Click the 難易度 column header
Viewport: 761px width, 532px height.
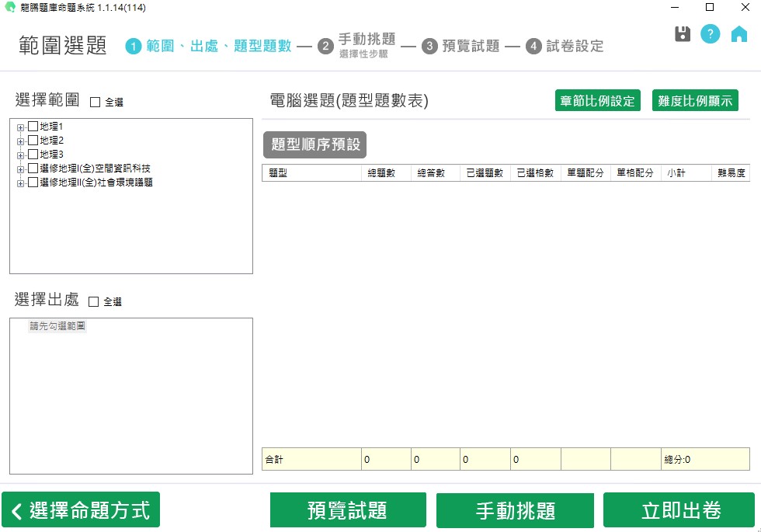[730, 173]
